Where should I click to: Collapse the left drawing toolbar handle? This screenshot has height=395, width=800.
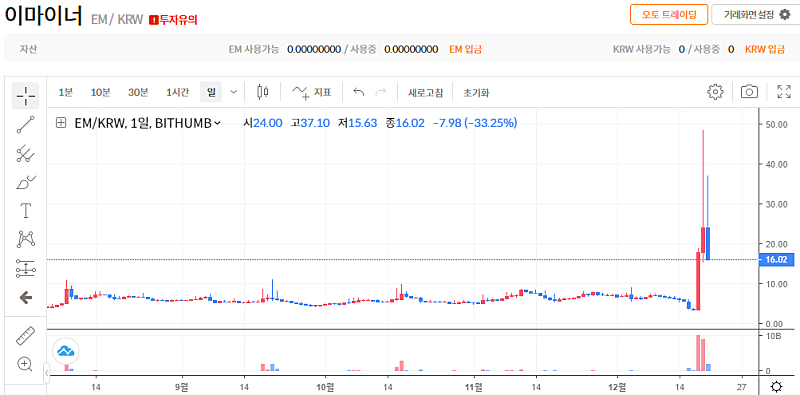point(47,374)
